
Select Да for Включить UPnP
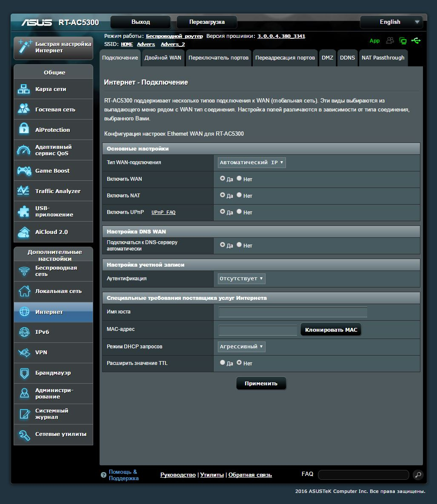click(x=223, y=211)
